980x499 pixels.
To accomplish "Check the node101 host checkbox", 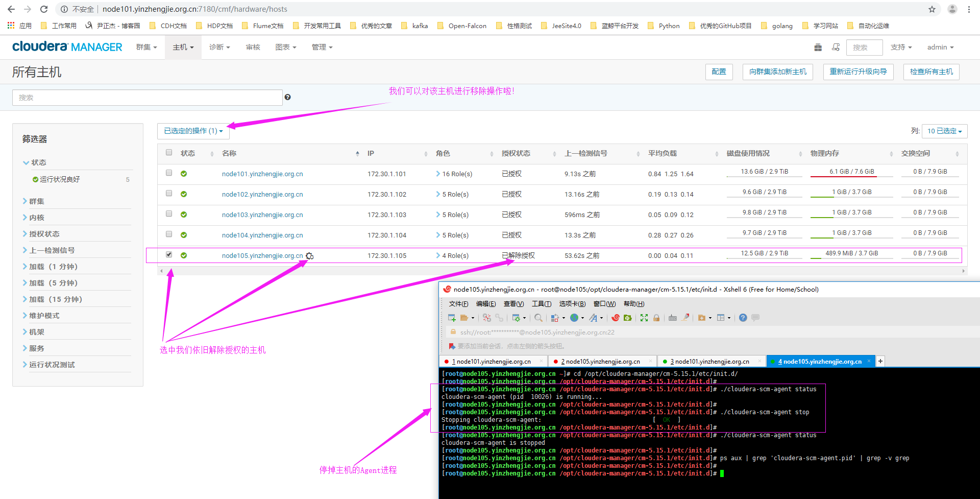I will (169, 173).
